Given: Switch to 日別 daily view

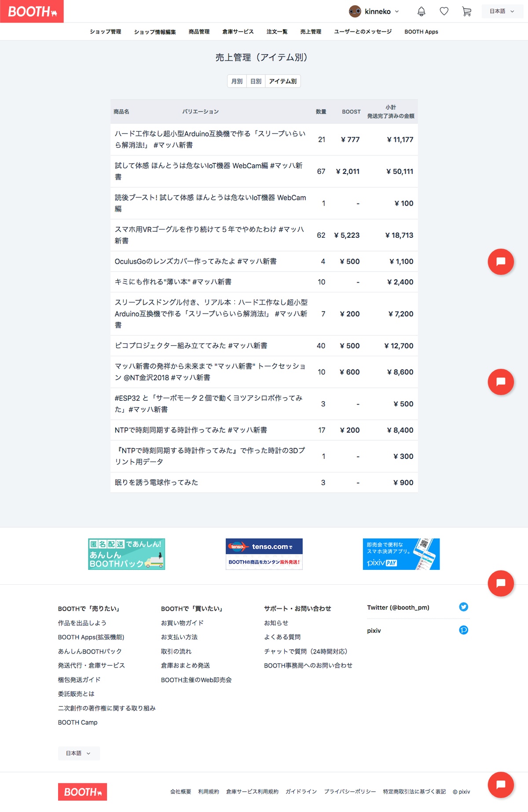Looking at the screenshot, I should coord(256,81).
